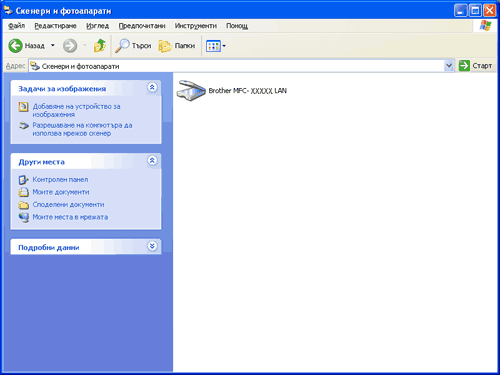
Task: Expand the Подробни данни panel
Action: (x=152, y=246)
